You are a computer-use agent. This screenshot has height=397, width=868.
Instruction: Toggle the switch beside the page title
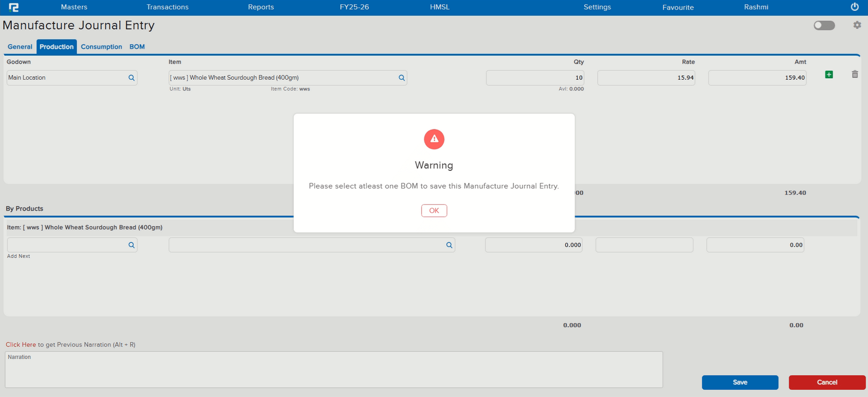(x=824, y=25)
